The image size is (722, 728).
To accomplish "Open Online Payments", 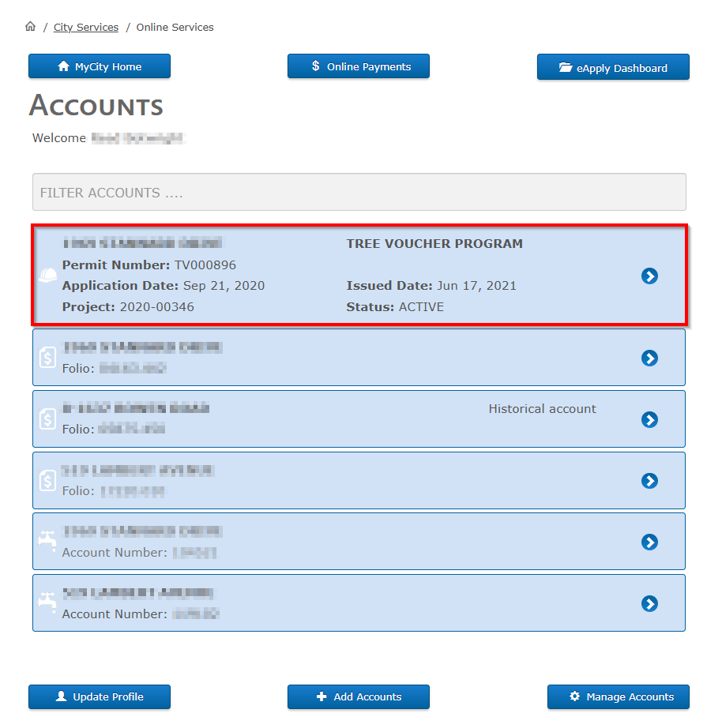I will tap(359, 66).
